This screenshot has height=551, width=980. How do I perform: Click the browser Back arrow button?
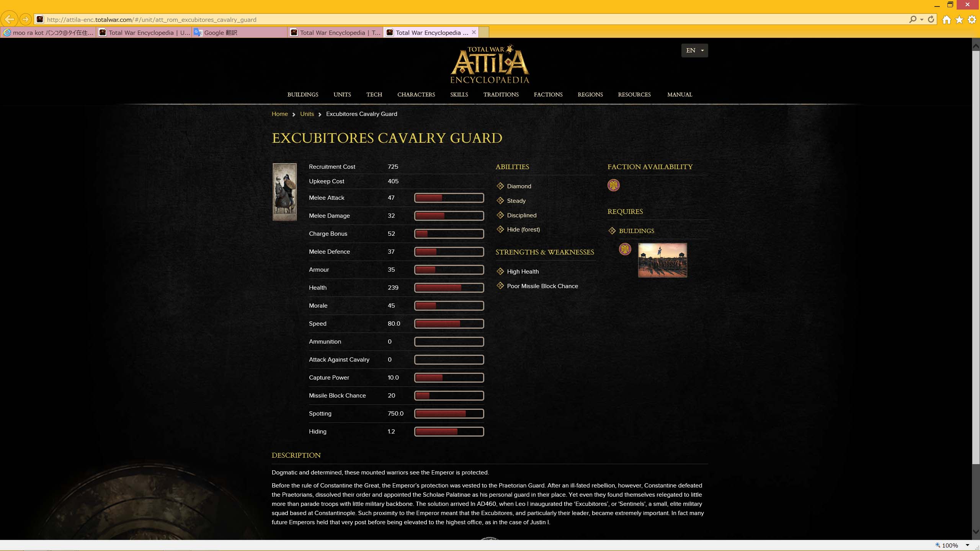point(9,19)
